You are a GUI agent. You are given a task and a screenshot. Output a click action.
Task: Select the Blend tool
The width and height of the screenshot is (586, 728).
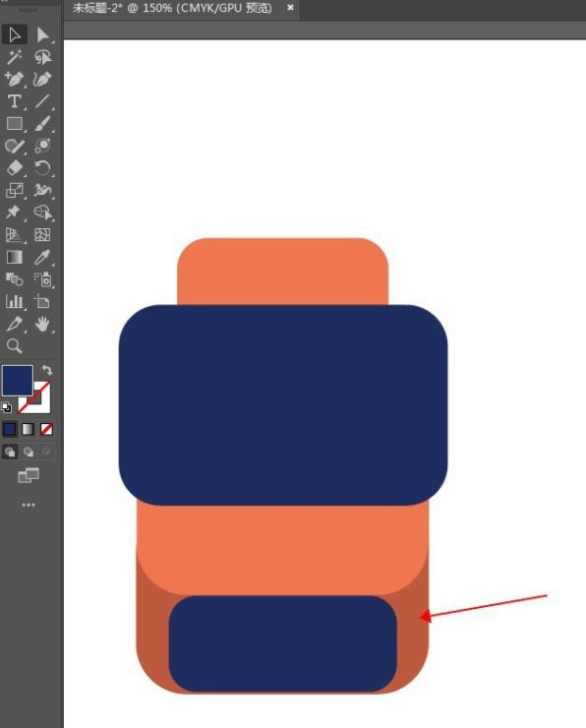point(14,279)
